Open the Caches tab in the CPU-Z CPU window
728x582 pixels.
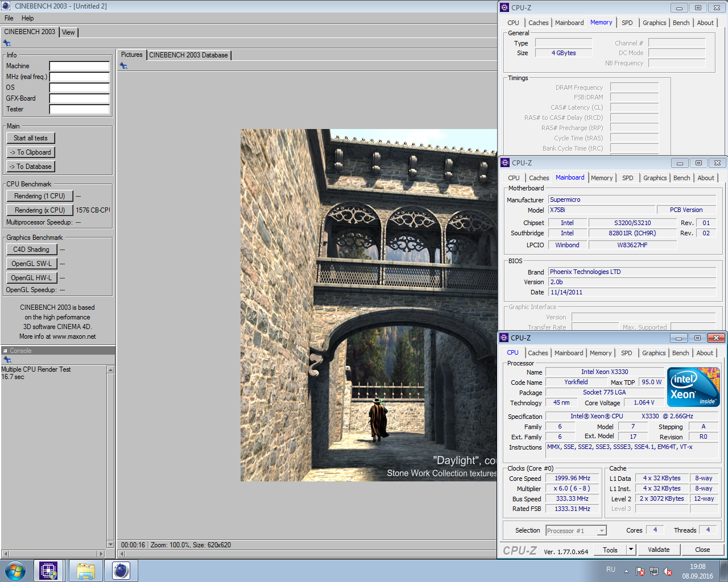point(538,353)
